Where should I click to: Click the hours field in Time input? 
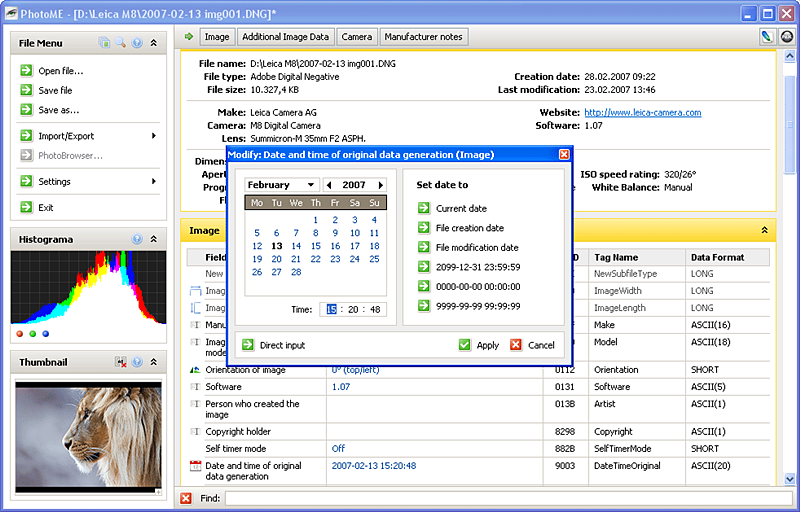332,309
